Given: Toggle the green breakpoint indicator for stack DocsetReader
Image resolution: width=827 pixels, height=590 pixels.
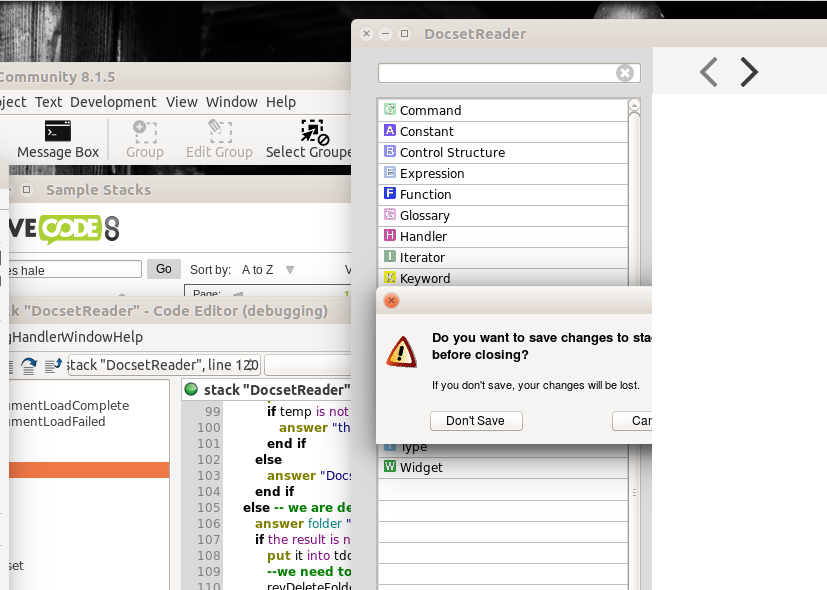Looking at the screenshot, I should (190, 389).
